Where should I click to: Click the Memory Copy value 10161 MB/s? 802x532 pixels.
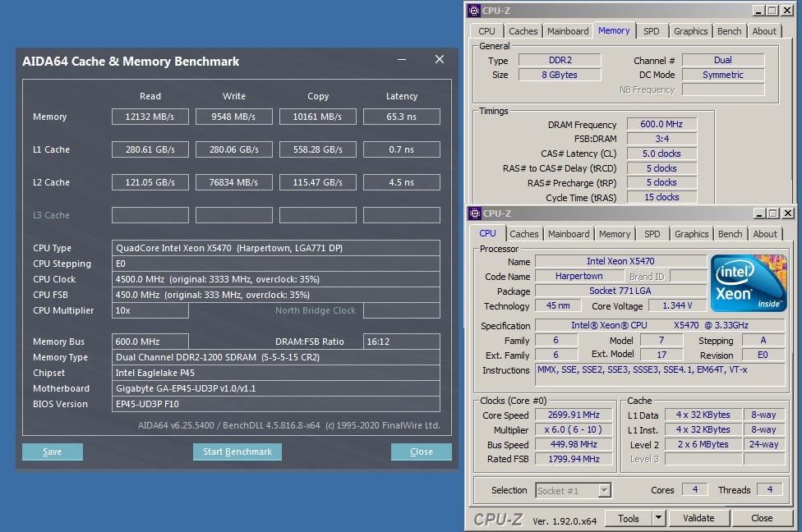318,117
